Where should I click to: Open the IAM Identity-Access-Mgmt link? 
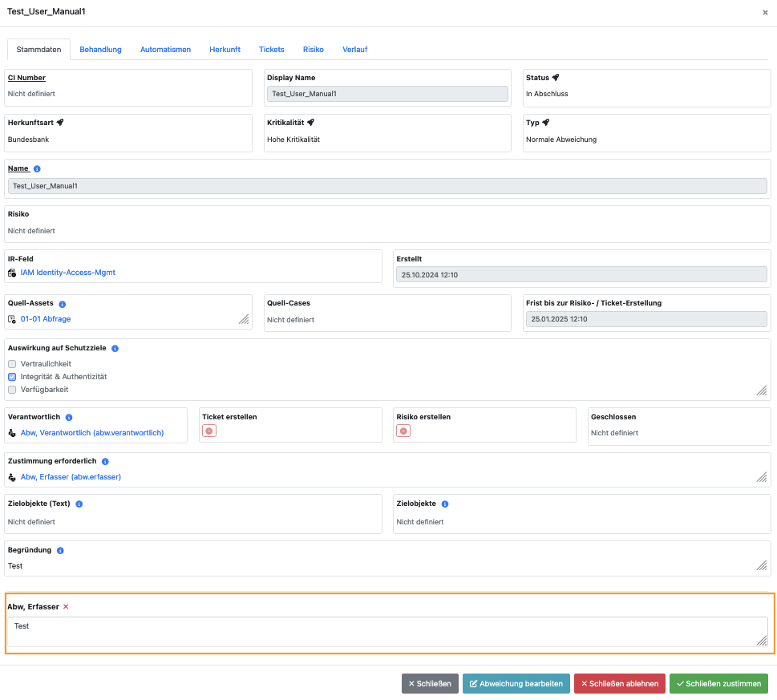coord(68,273)
